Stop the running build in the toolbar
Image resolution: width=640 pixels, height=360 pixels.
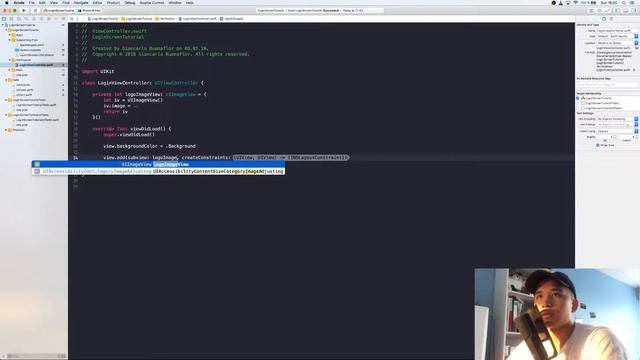[x=35, y=11]
